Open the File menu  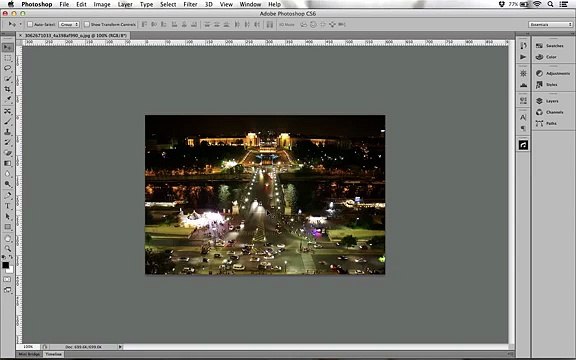(64, 4)
